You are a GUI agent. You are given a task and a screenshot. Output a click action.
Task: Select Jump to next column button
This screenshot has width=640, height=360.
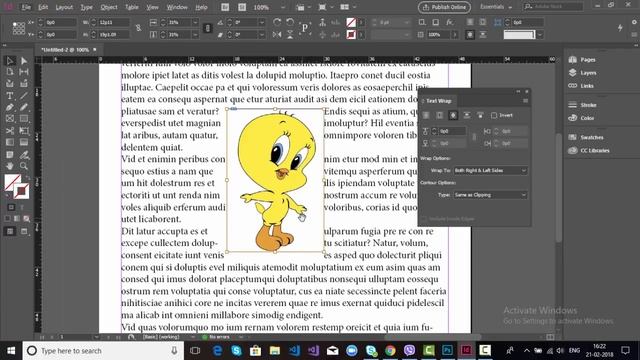480,116
